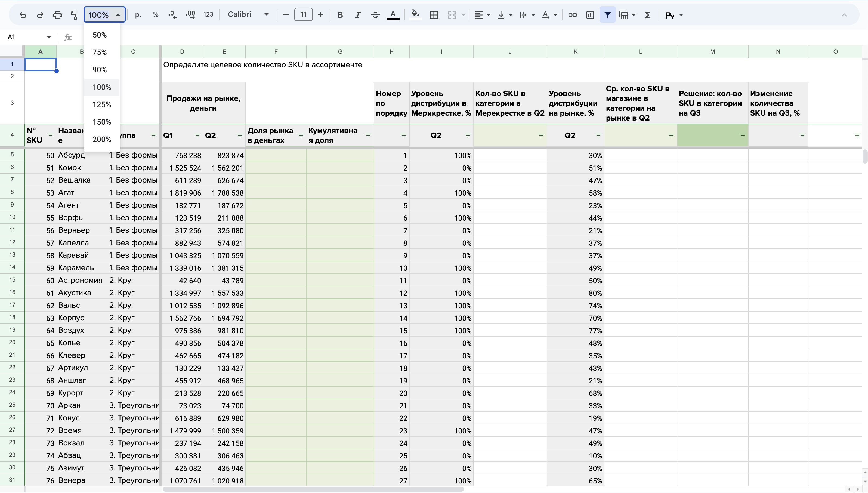The width and height of the screenshot is (868, 493).
Task: Click the insert link icon
Action: 573,15
